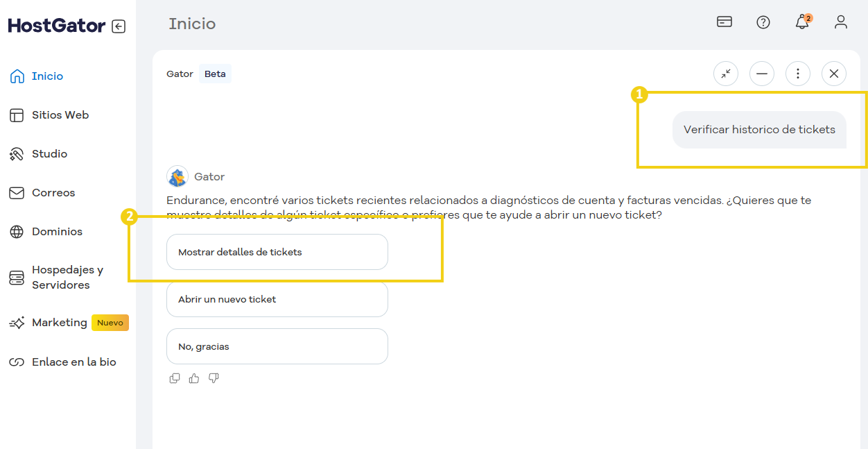This screenshot has width=868, height=449.
Task: Minimize the Gator chat window
Action: [x=762, y=74]
